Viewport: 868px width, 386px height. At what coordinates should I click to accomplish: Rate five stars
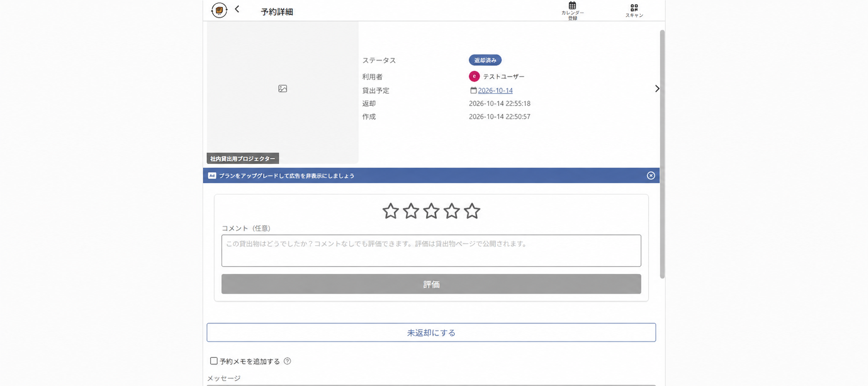[x=472, y=211]
